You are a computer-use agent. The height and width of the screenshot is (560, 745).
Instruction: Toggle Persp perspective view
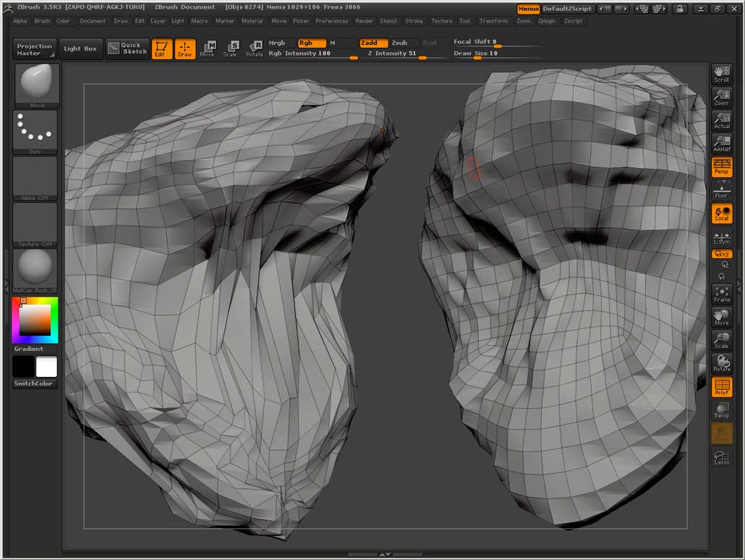721,167
